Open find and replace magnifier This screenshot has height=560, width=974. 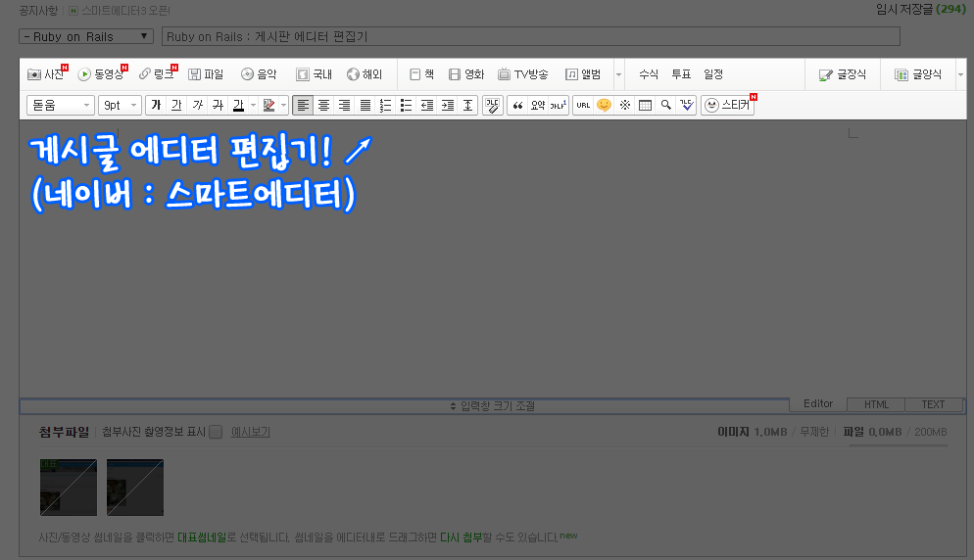click(x=666, y=105)
